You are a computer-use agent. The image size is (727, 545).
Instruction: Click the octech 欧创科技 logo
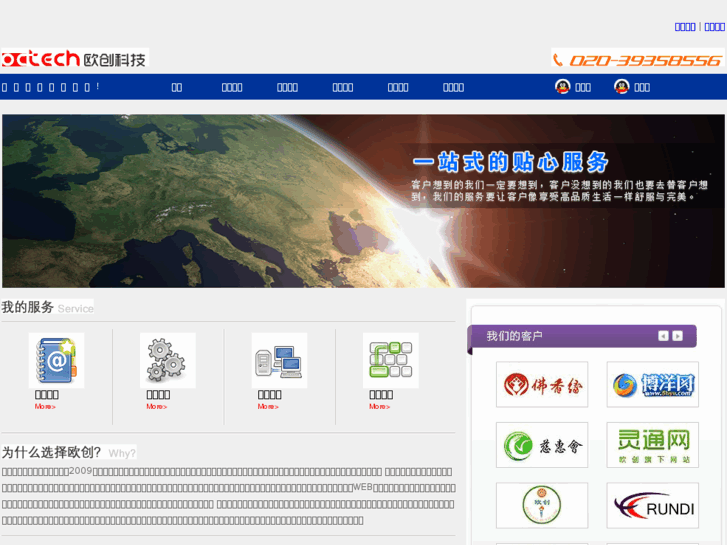tap(75, 59)
